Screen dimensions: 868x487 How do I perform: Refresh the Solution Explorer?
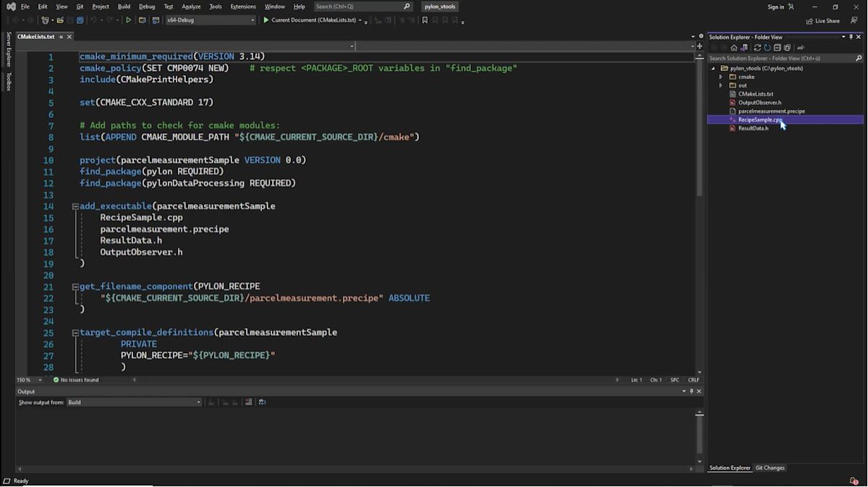coord(757,47)
